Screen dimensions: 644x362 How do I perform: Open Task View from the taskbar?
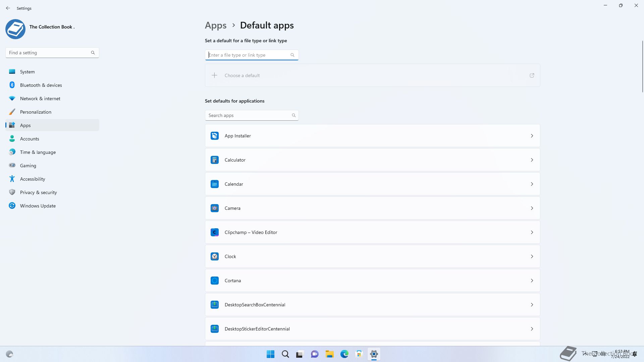tap(300, 354)
